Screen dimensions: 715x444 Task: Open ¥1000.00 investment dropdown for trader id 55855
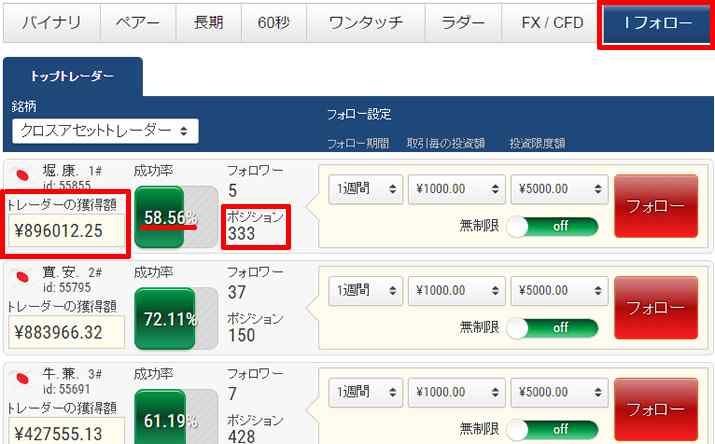click(456, 189)
